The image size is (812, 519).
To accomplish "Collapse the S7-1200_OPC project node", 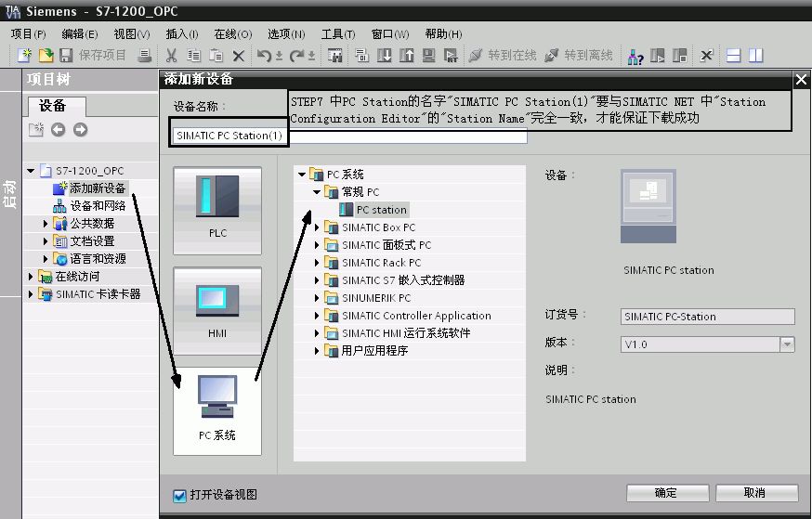I will tap(31, 170).
